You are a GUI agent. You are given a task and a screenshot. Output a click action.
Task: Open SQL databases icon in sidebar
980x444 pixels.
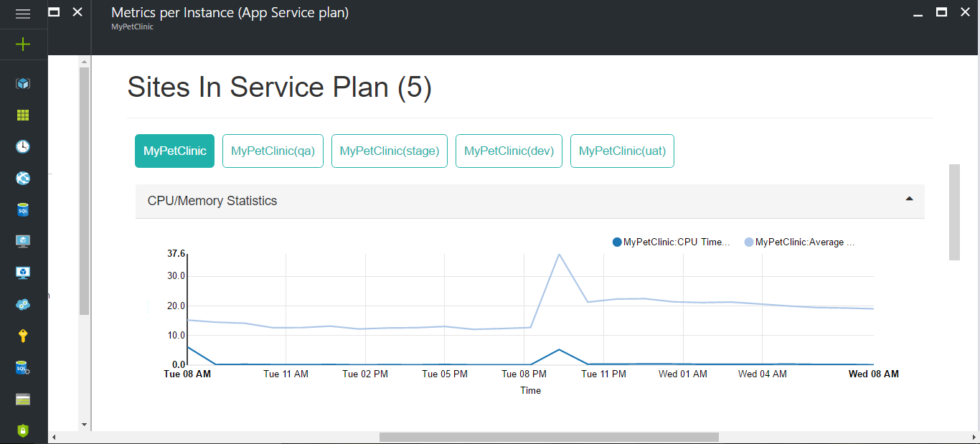point(23,209)
